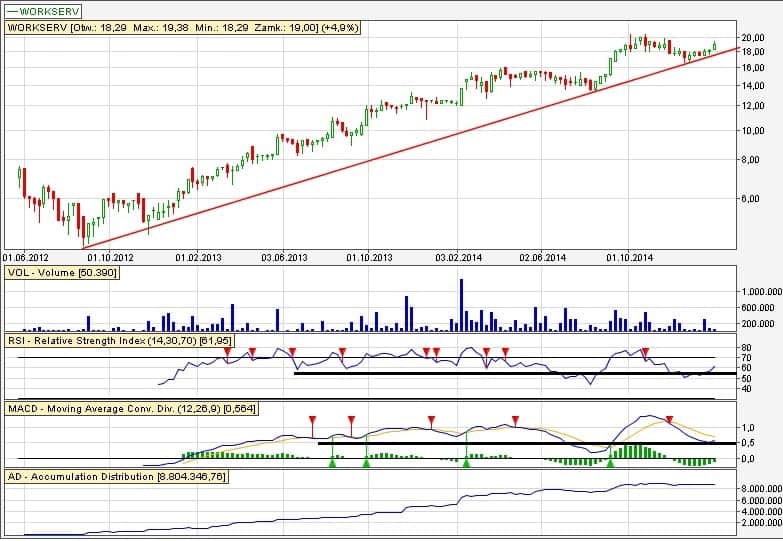Click the last red sell arrow on RSI
This screenshot has height=541, width=783.
pyautogui.click(x=645, y=351)
